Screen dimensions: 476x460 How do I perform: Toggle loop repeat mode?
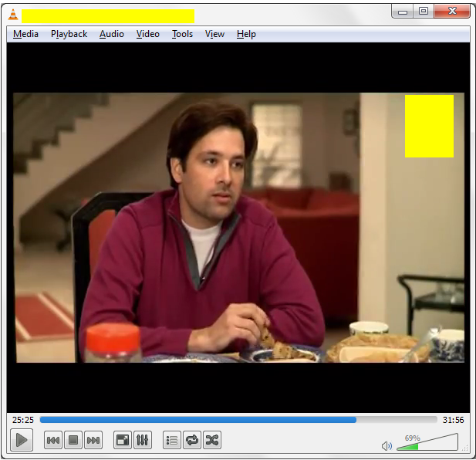(192, 440)
